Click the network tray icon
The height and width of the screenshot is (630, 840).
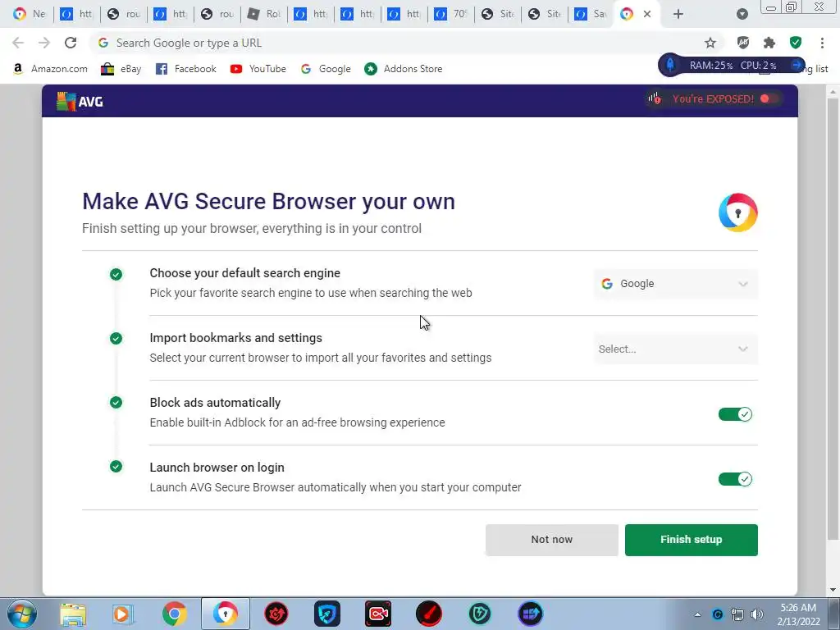(x=737, y=614)
